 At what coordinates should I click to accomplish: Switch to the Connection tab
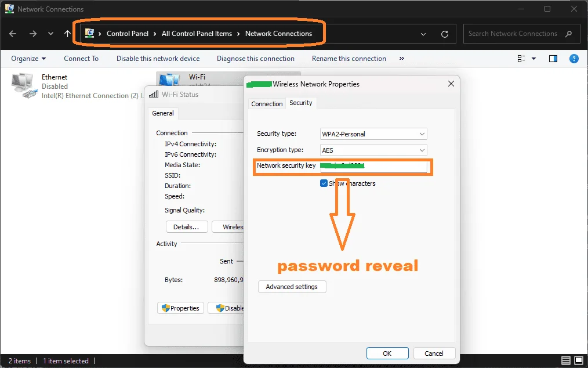point(267,104)
